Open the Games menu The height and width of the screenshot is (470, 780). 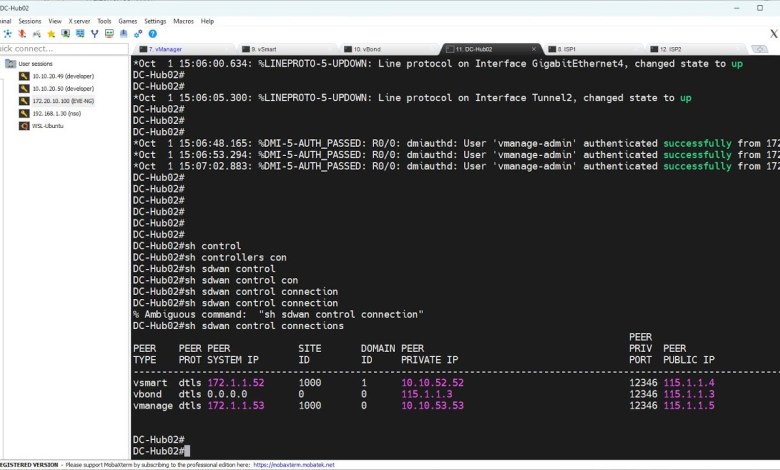(x=127, y=21)
